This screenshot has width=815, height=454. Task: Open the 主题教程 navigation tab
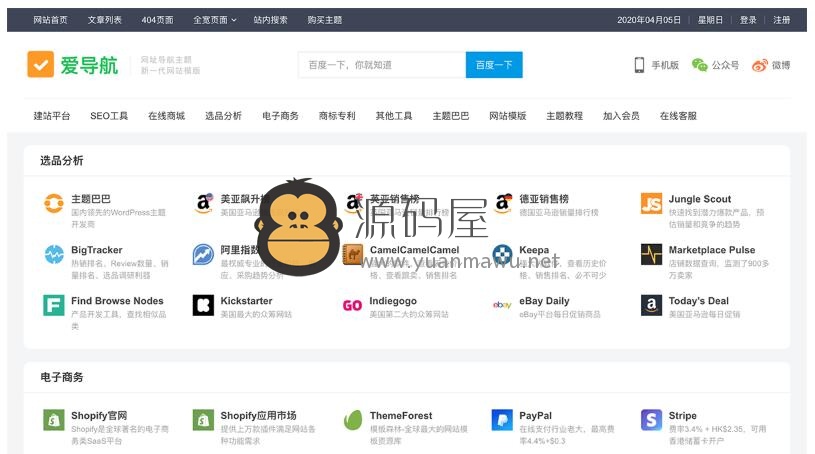[x=564, y=115]
